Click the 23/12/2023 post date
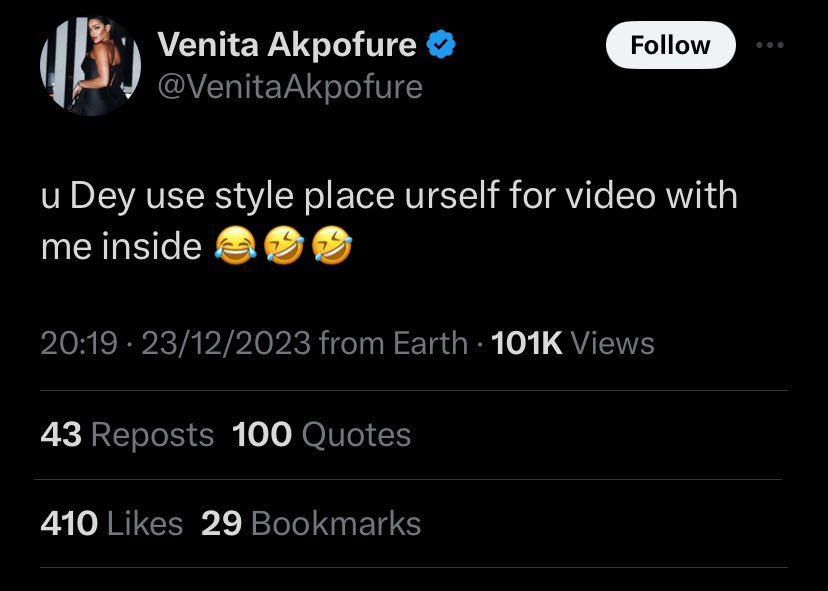 point(226,344)
